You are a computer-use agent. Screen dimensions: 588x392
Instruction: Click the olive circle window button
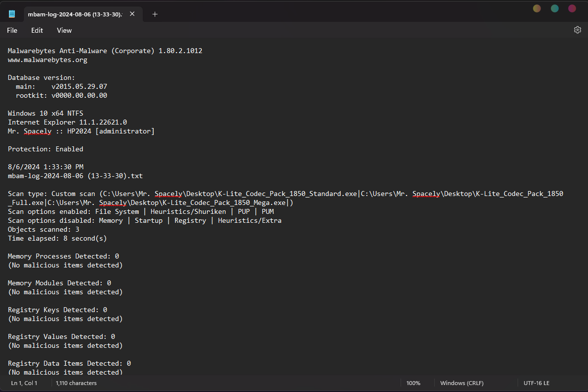tap(537, 8)
